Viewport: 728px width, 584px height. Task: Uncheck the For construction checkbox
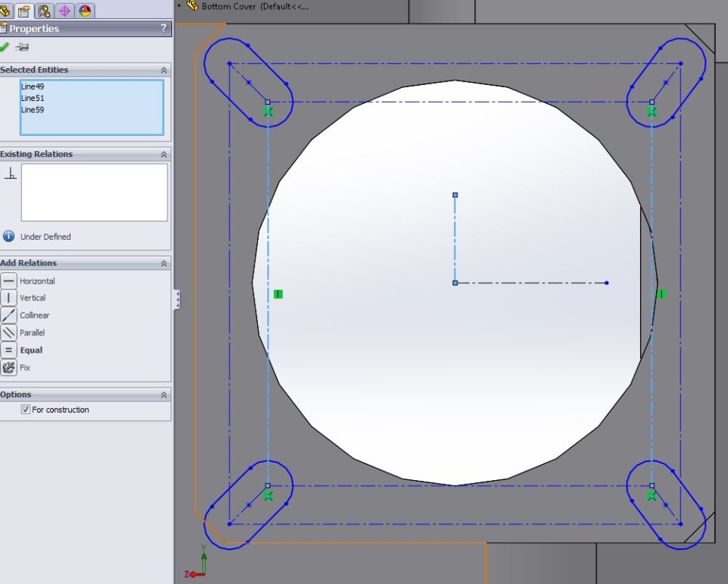pyautogui.click(x=26, y=410)
